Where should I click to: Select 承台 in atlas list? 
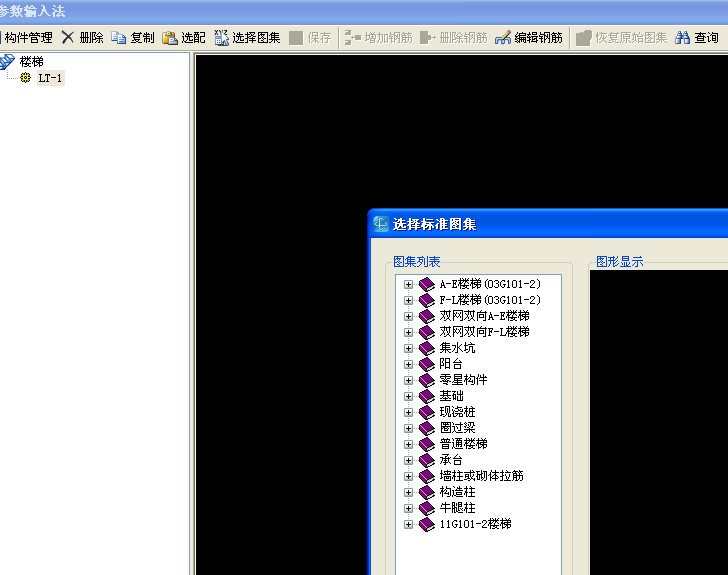coord(451,460)
